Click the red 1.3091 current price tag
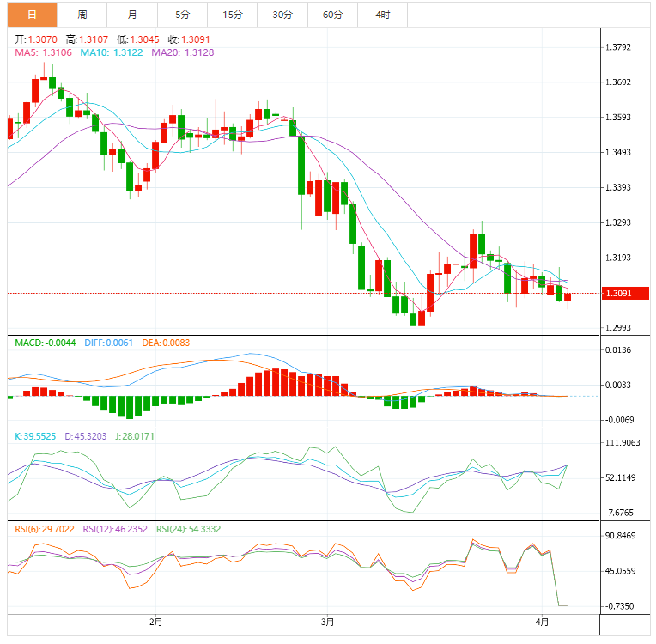 pyautogui.click(x=624, y=294)
